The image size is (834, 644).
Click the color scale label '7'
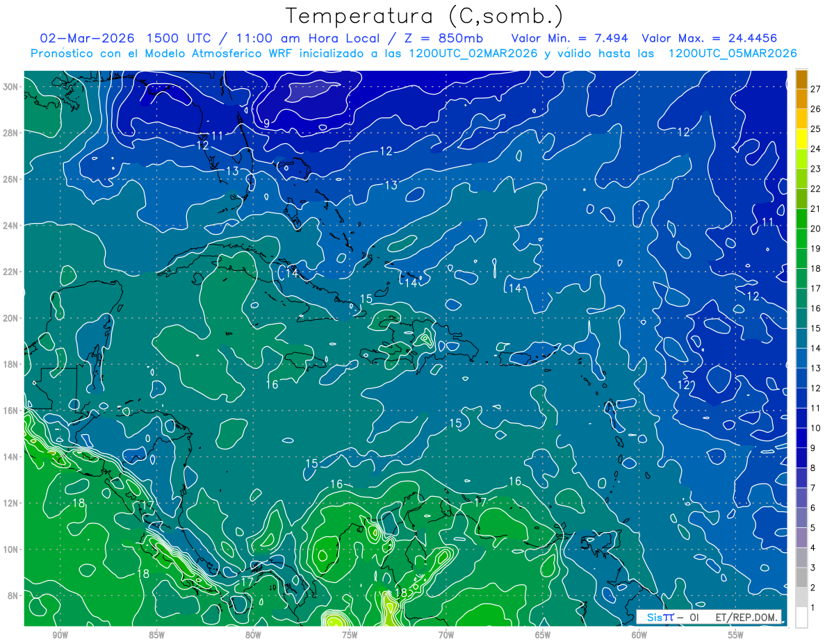tap(813, 488)
